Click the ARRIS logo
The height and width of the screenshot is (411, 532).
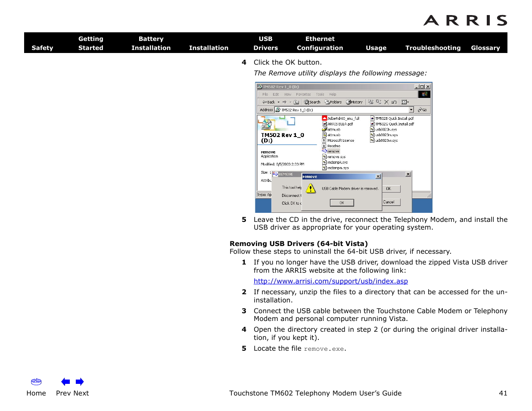pyautogui.click(x=465, y=20)
